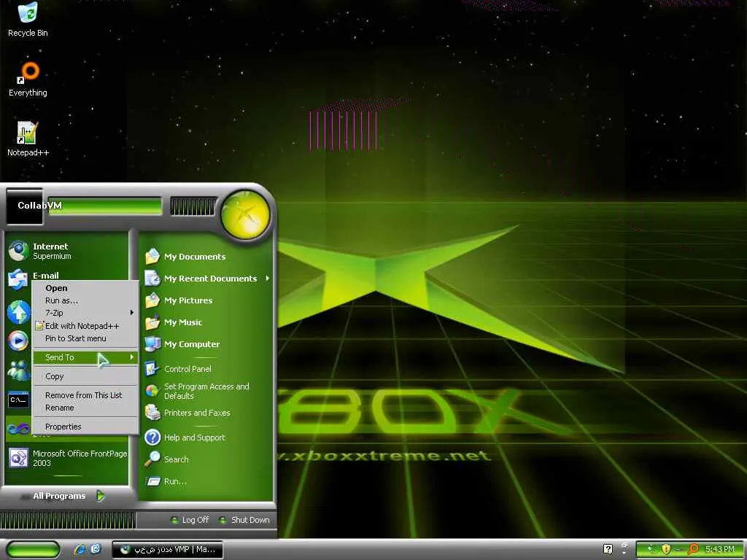This screenshot has height=560, width=747.
Task: Switch to the VMP taskbar window button
Action: point(167,550)
